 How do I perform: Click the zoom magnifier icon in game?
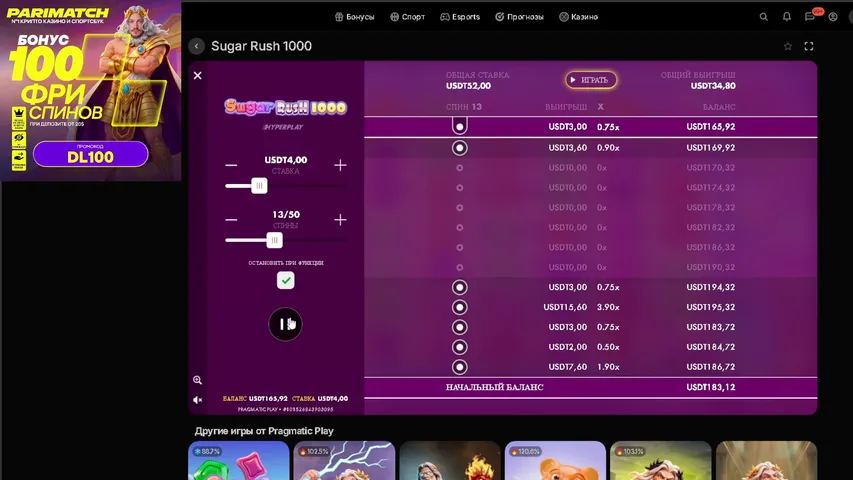(197, 380)
